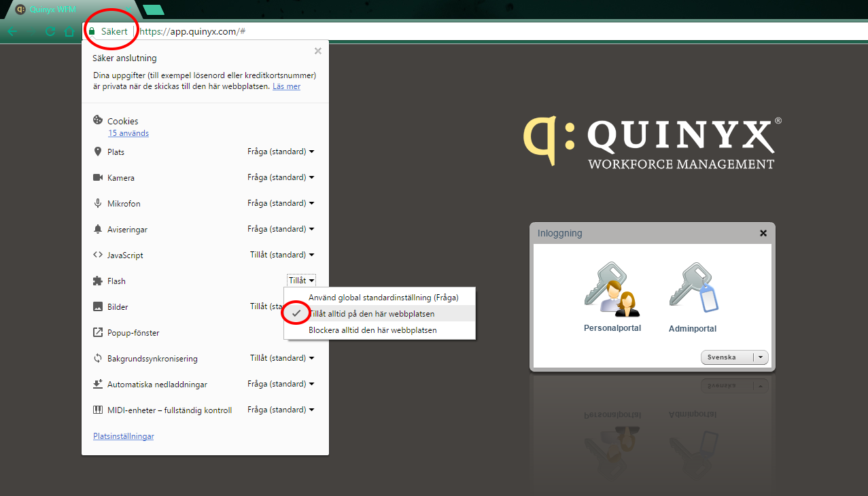Click the Inloggning dialog title
Image resolution: width=868 pixels, height=496 pixels.
[559, 233]
